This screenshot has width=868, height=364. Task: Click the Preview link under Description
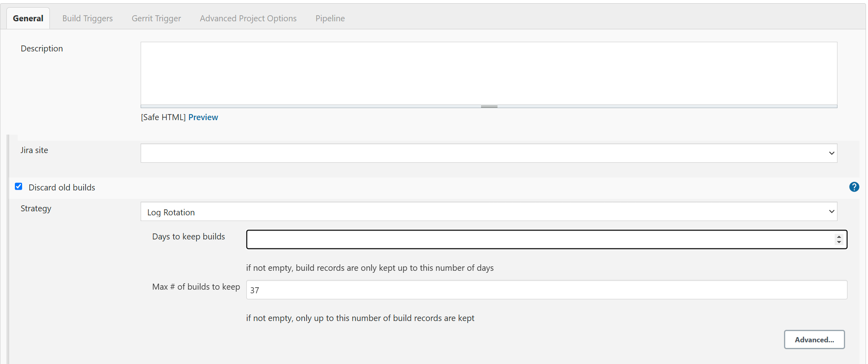(x=203, y=117)
